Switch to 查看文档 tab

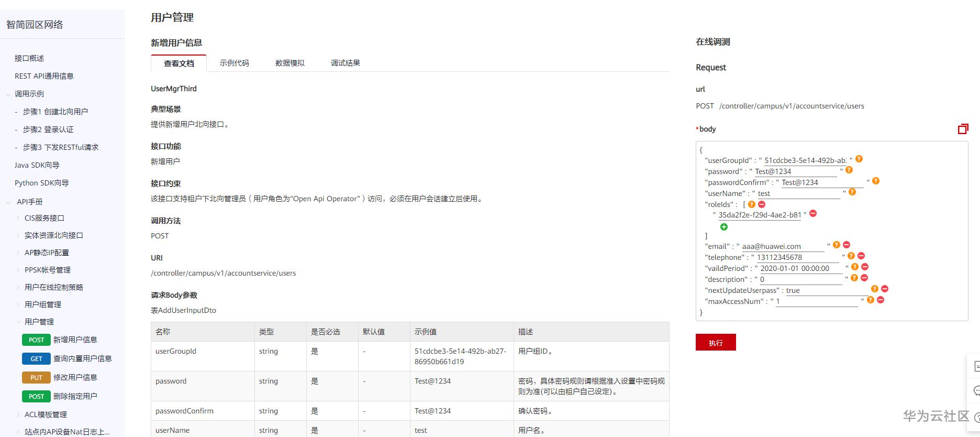[x=179, y=63]
